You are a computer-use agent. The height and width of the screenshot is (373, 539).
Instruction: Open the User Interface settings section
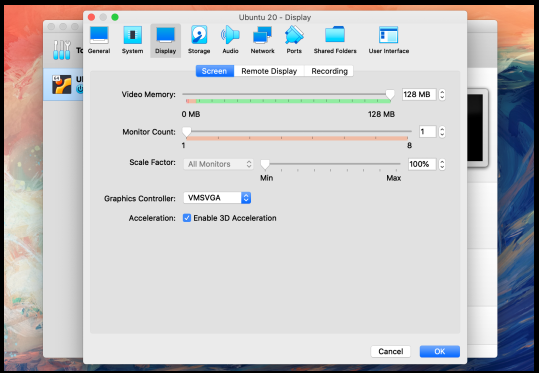[389, 41]
